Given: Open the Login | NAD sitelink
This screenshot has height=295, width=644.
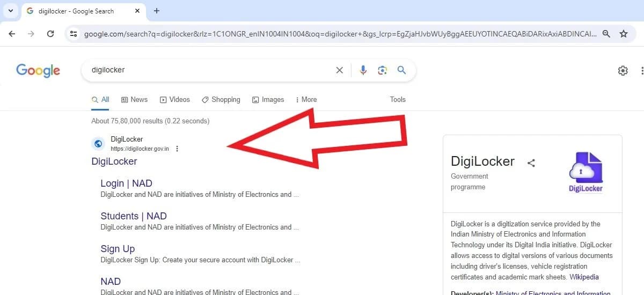Looking at the screenshot, I should click(126, 183).
